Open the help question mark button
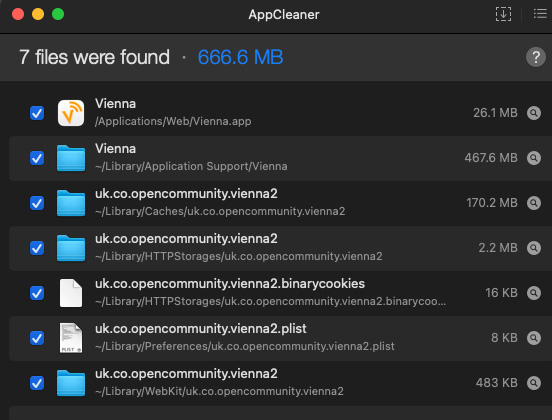This screenshot has width=552, height=420. point(536,57)
